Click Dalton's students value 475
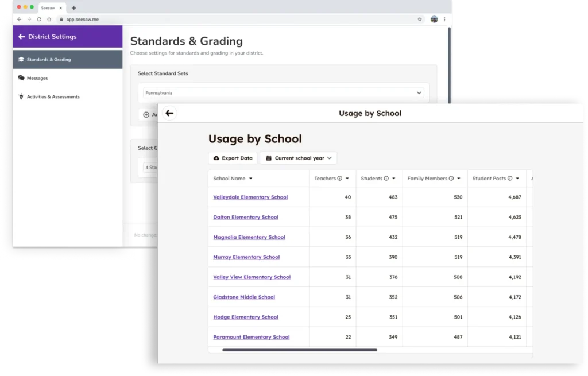The width and height of the screenshot is (588, 376). coord(393,217)
